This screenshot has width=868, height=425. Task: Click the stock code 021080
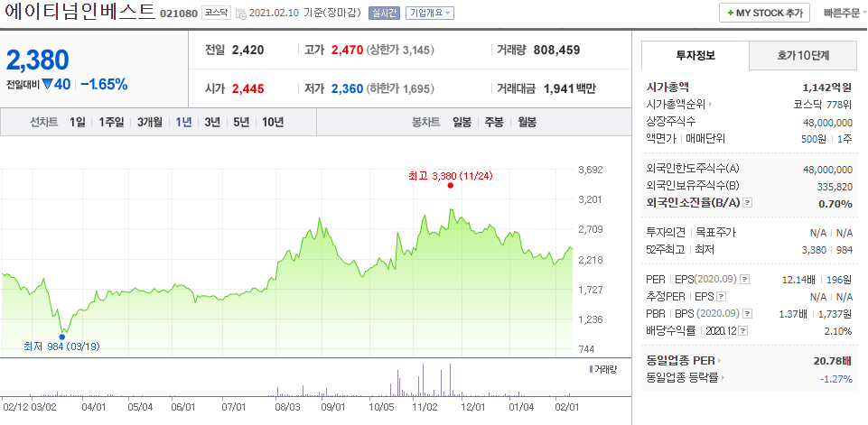pyautogui.click(x=178, y=14)
